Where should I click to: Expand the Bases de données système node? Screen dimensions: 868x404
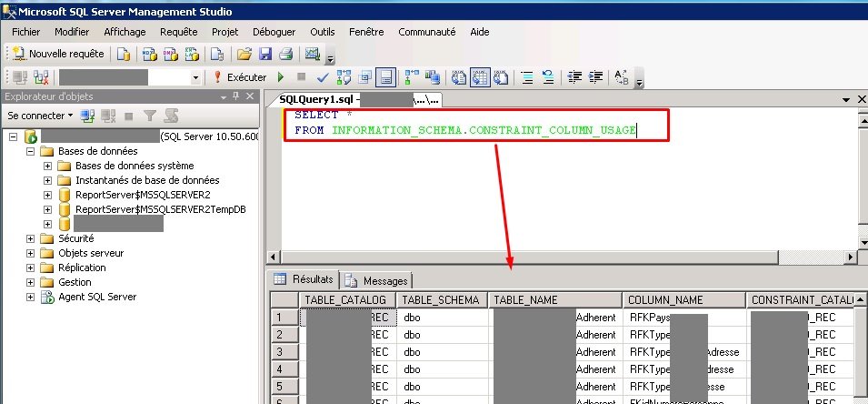(47, 166)
